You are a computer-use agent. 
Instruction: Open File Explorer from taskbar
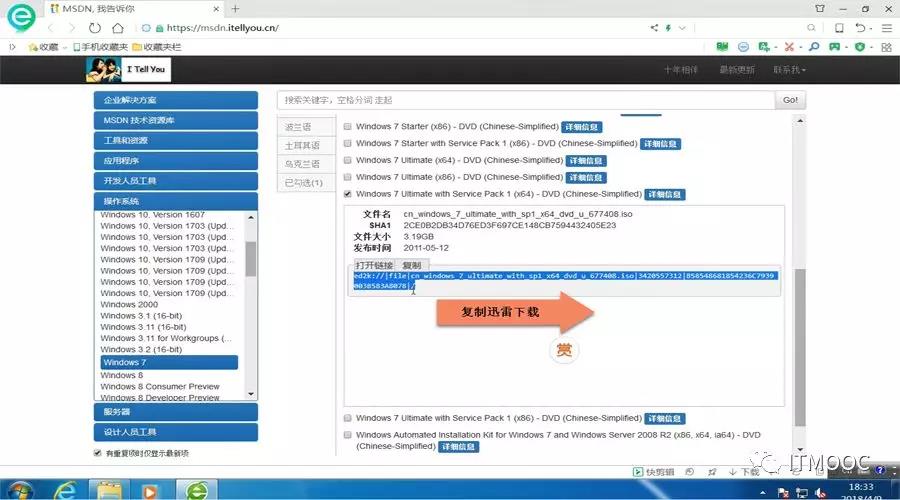pos(108,491)
